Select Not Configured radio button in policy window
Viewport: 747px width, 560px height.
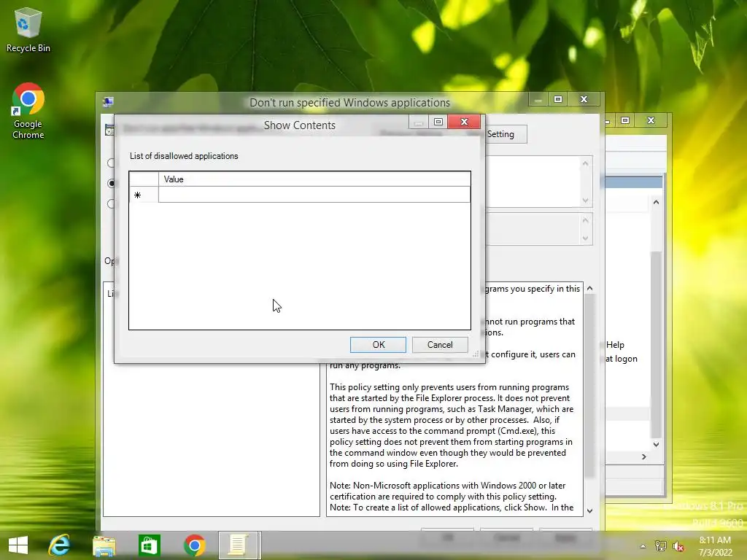point(111,163)
